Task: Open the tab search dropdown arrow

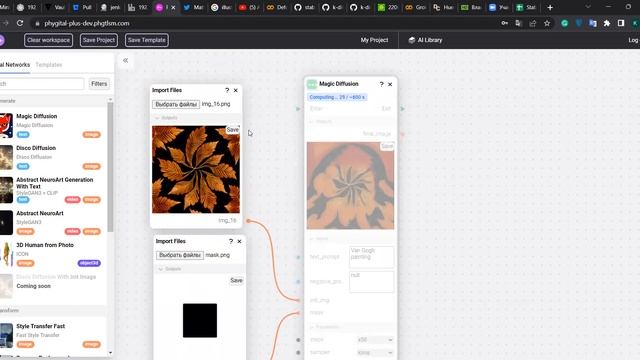Action: [588, 7]
